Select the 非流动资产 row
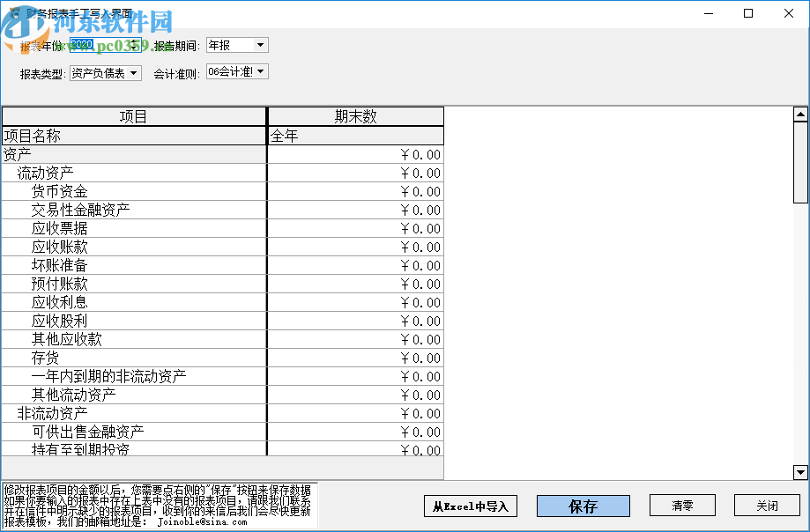Screen dimensions: 810x532 tap(132, 413)
